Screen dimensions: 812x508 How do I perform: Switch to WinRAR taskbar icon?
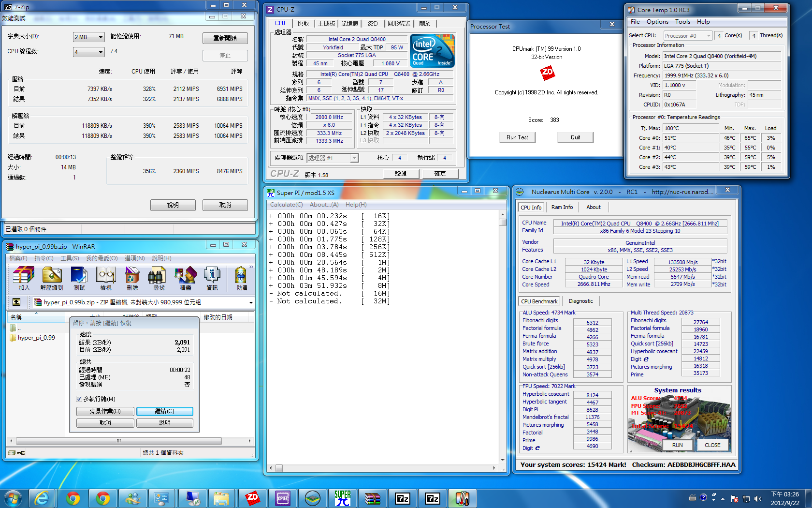click(x=372, y=498)
